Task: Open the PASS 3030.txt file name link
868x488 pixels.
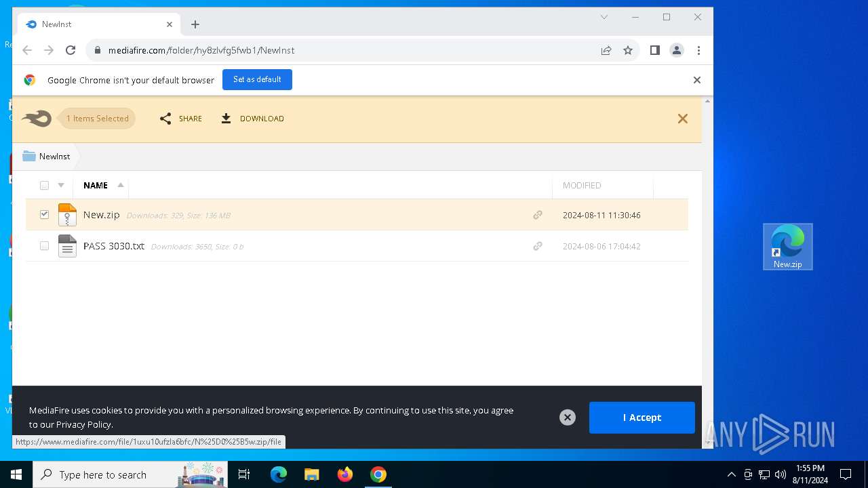Action: click(x=114, y=246)
